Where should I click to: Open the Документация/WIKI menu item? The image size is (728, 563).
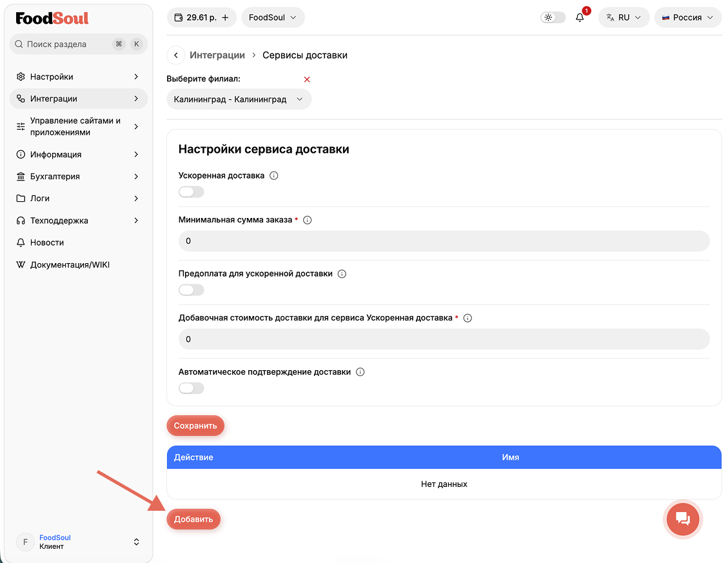[79, 265]
